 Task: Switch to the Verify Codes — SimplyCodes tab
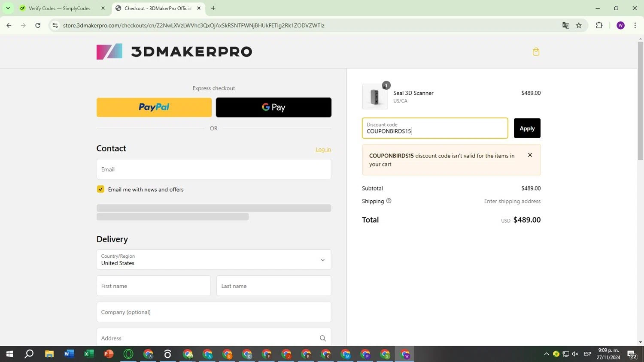click(x=59, y=8)
